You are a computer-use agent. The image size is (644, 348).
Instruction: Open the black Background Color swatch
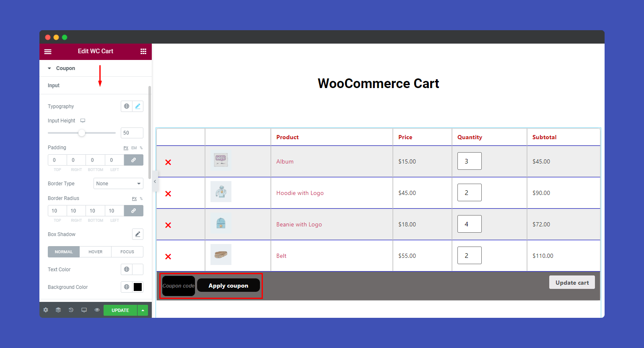pyautogui.click(x=138, y=287)
